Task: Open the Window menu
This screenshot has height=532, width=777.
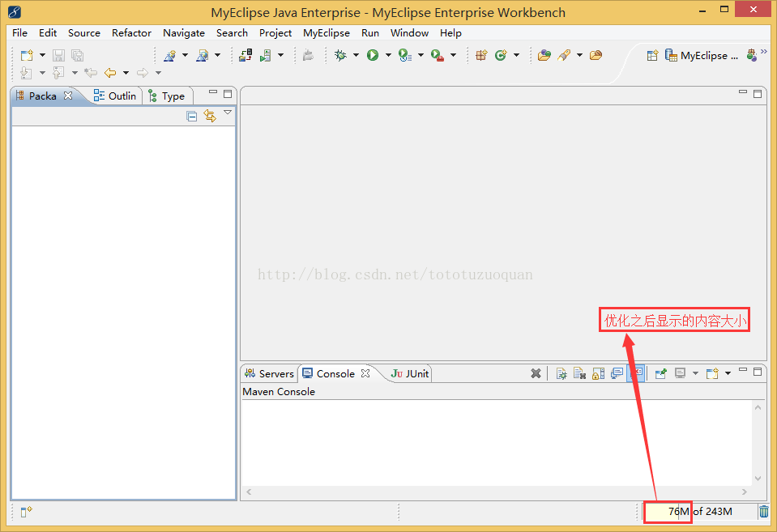Action: click(409, 32)
